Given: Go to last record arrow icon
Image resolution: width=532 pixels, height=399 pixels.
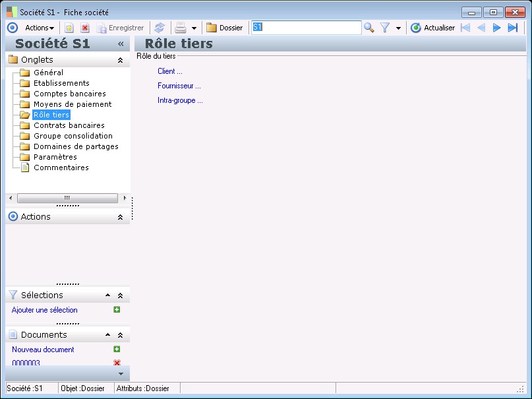Looking at the screenshot, I should (513, 28).
